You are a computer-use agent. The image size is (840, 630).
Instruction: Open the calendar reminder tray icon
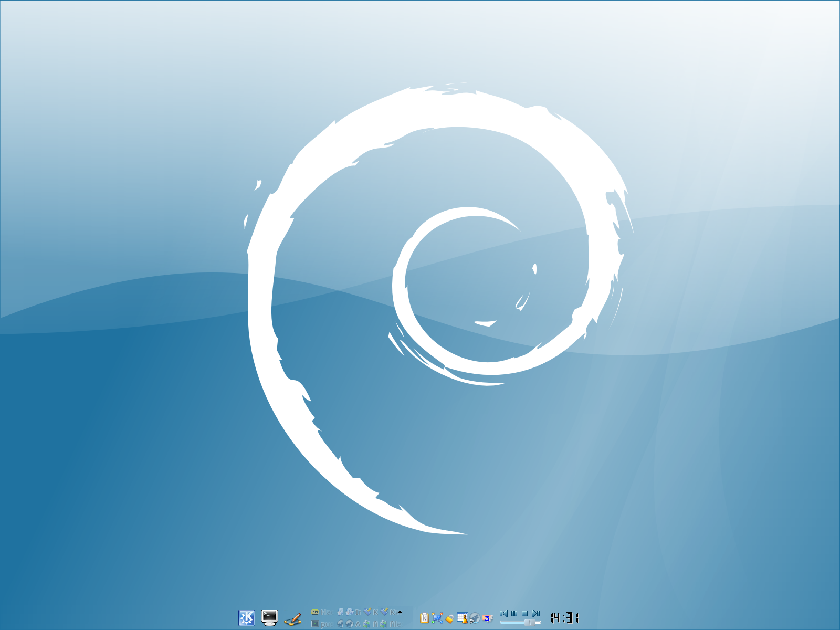pyautogui.click(x=463, y=618)
